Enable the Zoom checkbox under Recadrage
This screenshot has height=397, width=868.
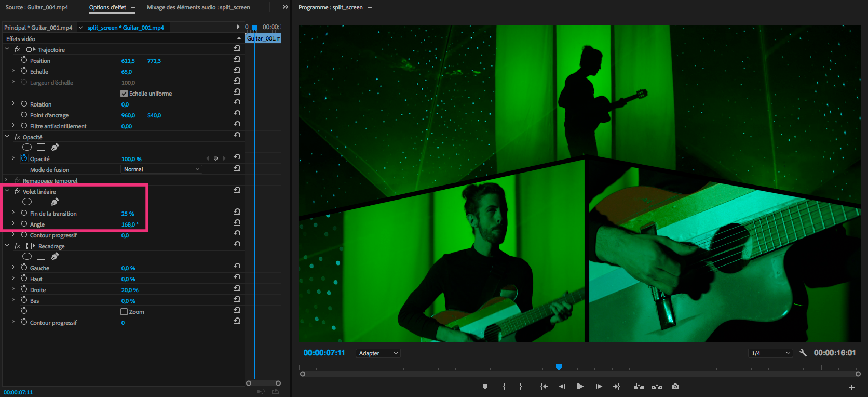(124, 312)
